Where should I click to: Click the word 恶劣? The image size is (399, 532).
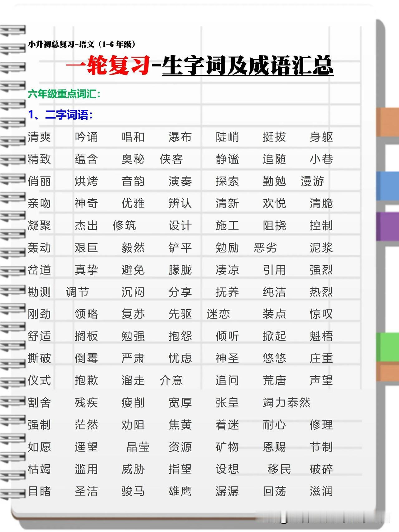coord(265,248)
